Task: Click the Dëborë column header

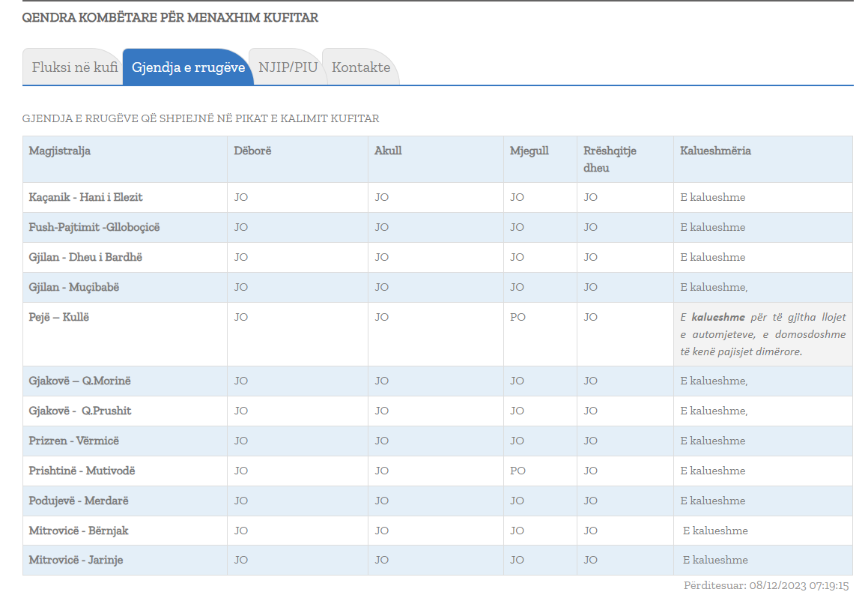Action: [x=252, y=151]
